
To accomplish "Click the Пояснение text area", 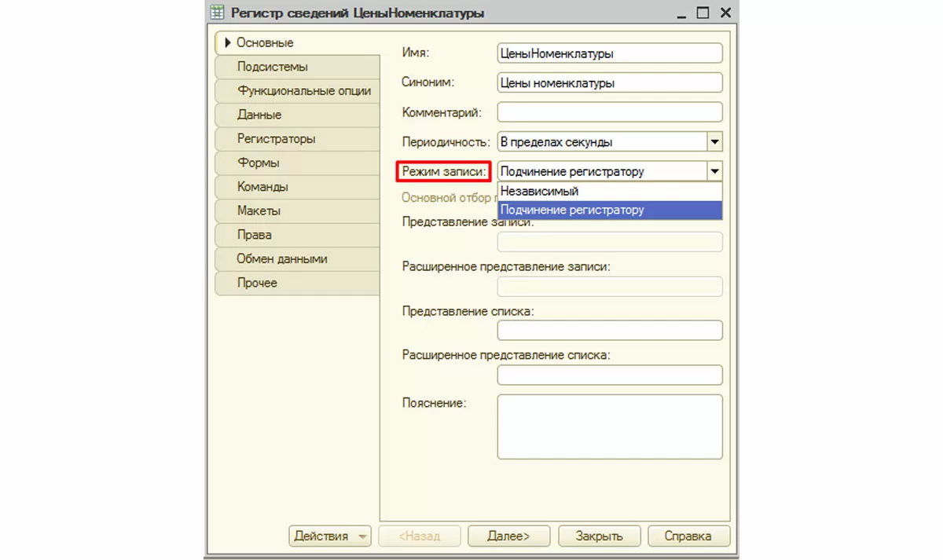I will 609,426.
